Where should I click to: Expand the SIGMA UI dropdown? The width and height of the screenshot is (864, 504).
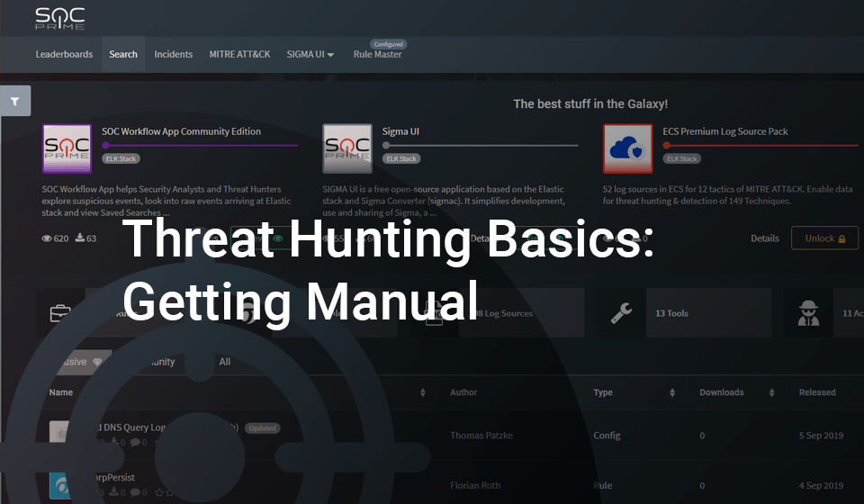[x=310, y=54]
